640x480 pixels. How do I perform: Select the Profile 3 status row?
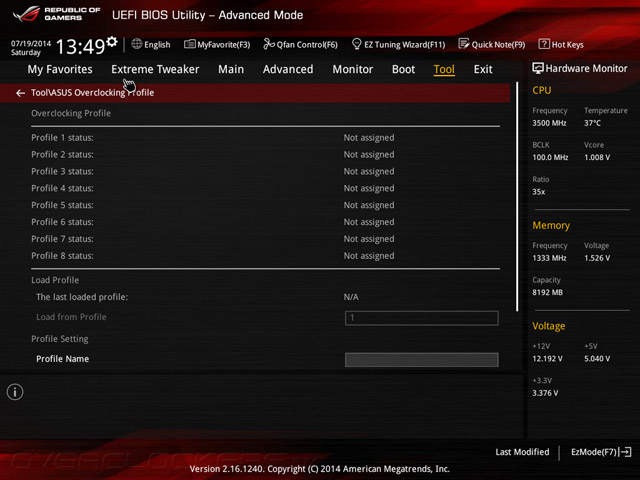pos(265,171)
